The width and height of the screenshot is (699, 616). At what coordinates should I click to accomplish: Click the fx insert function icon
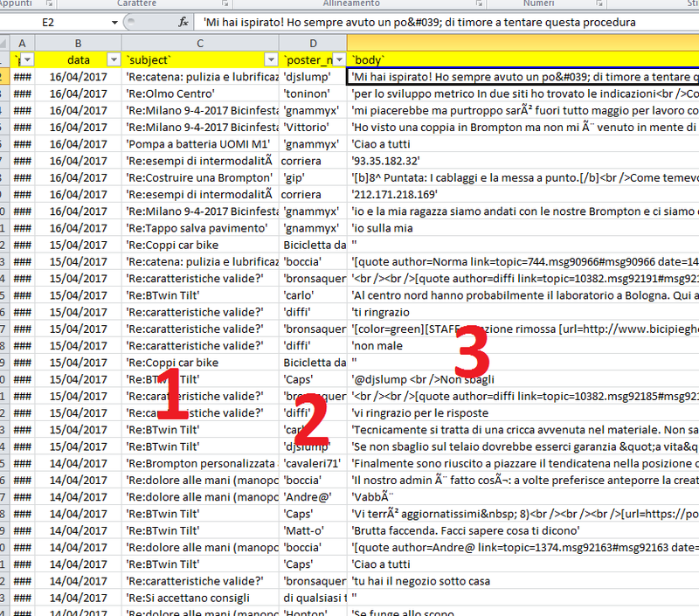coord(183,23)
